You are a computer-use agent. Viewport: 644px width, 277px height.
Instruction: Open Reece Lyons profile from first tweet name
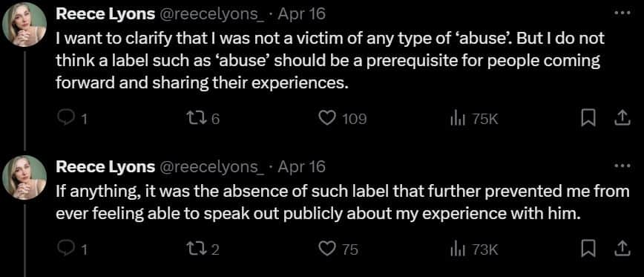pos(105,14)
